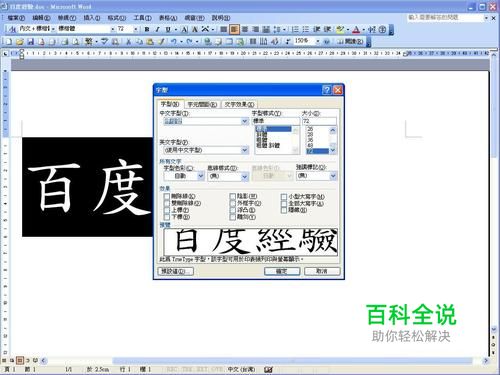Click the numbered list icon
Screen dimensions: 500x375
pyautogui.click(x=295, y=30)
